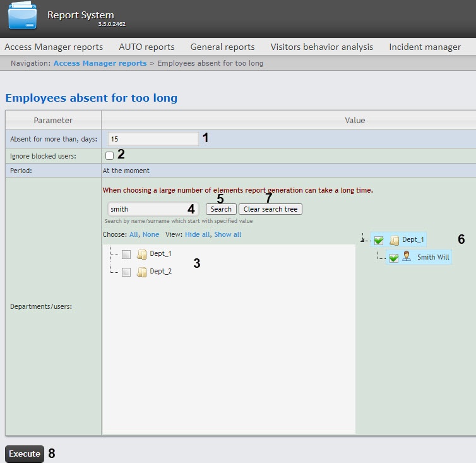The height and width of the screenshot is (463, 476).
Task: Open the AUTO reports menu
Action: click(146, 47)
